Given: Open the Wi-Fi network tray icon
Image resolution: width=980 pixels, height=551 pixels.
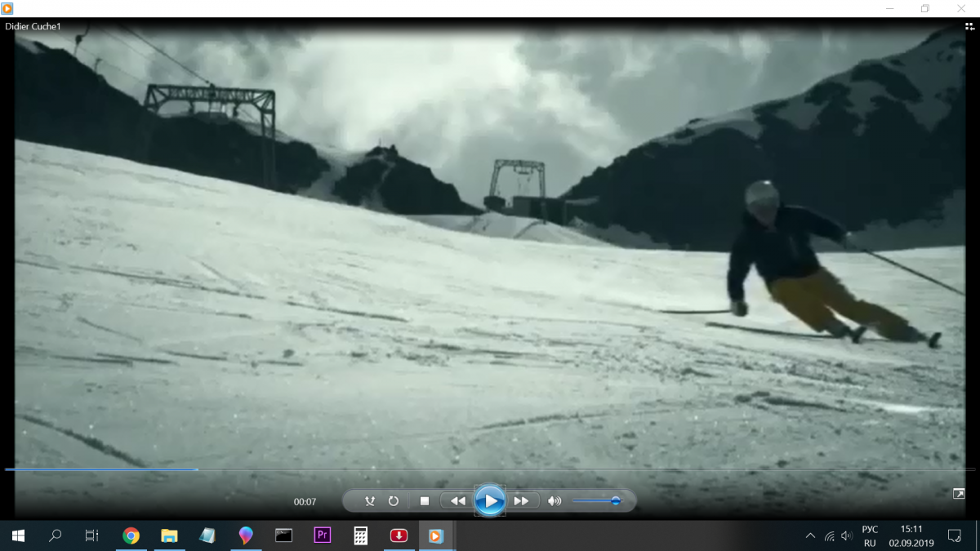Looking at the screenshot, I should 829,535.
